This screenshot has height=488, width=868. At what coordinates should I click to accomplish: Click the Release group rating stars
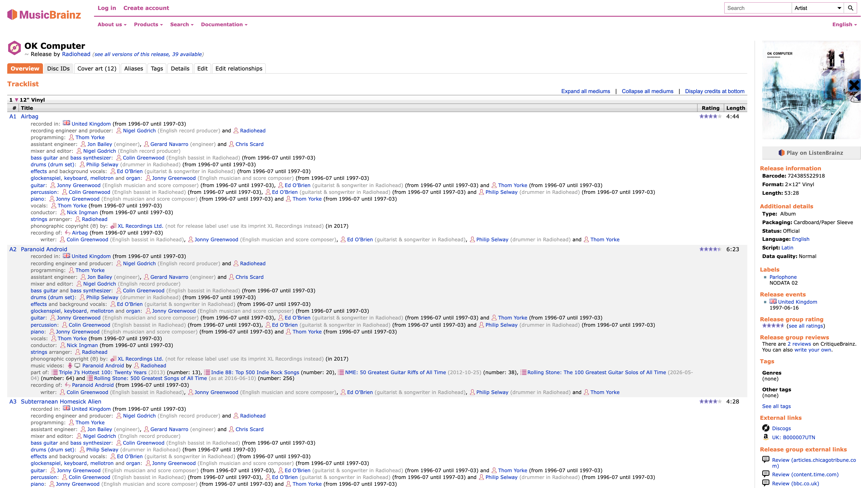(773, 326)
